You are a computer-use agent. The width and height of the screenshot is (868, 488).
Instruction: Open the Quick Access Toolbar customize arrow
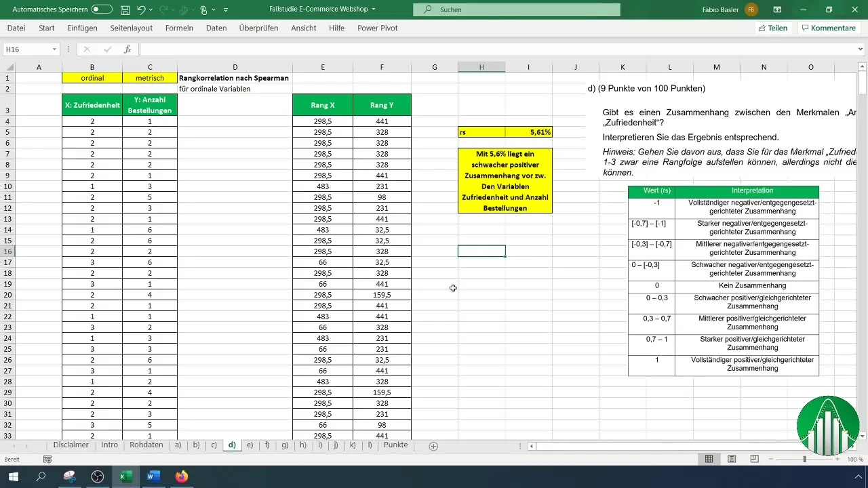(226, 10)
